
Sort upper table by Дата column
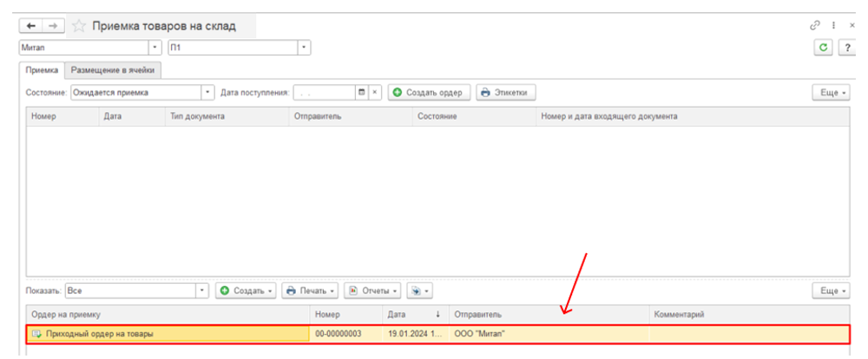[x=132, y=117]
